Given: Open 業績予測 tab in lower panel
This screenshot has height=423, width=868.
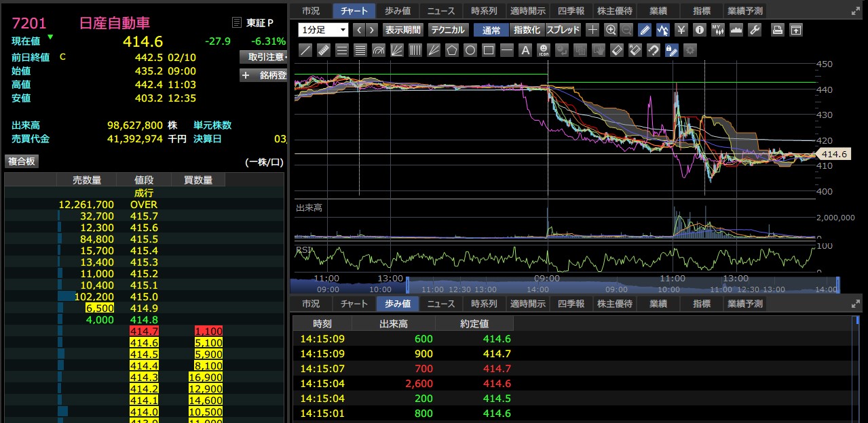Looking at the screenshot, I should click(744, 304).
